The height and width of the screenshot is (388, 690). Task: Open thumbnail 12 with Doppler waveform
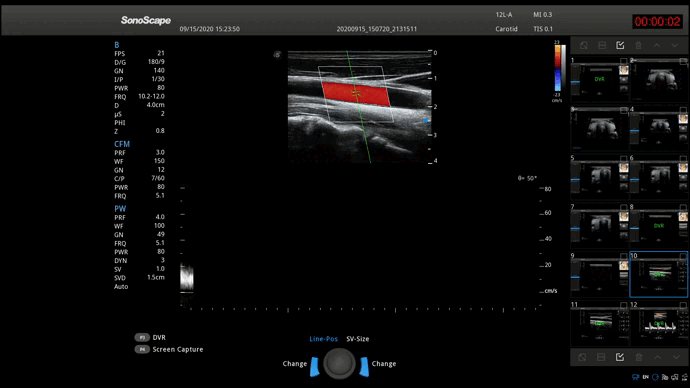click(659, 324)
